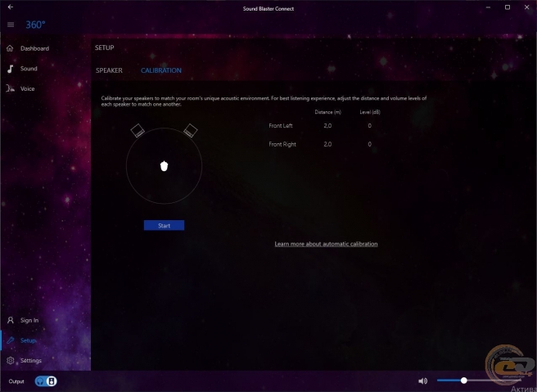
Task: Click the listener head icon in circle
Action: (164, 165)
